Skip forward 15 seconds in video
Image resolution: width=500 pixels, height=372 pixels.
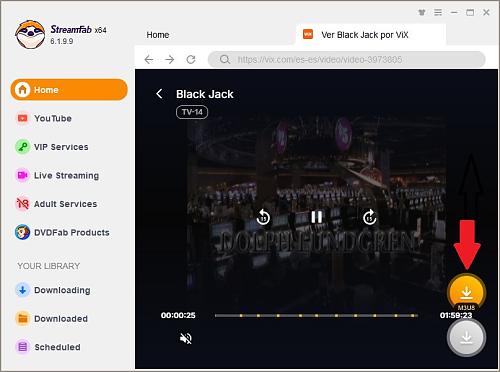click(x=369, y=217)
